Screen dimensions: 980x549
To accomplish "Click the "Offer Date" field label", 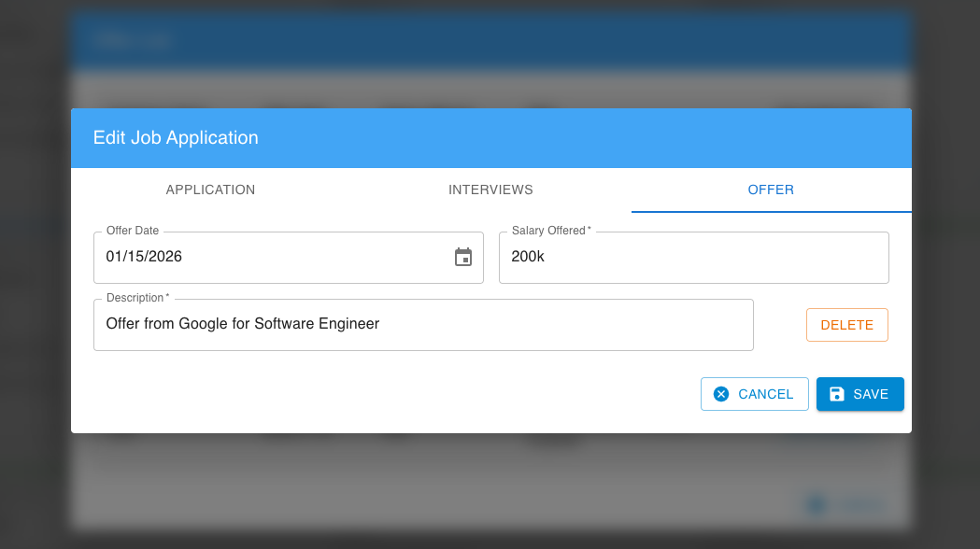I will pyautogui.click(x=133, y=231).
